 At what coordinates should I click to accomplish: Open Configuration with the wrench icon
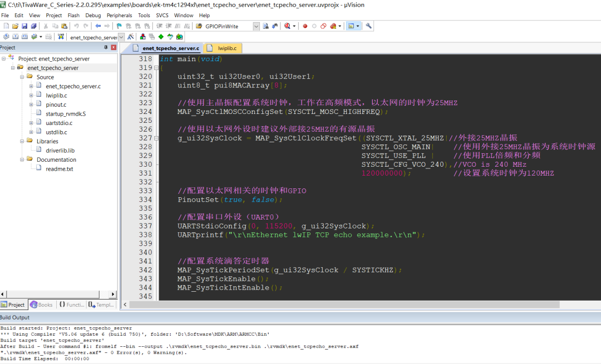click(x=369, y=26)
